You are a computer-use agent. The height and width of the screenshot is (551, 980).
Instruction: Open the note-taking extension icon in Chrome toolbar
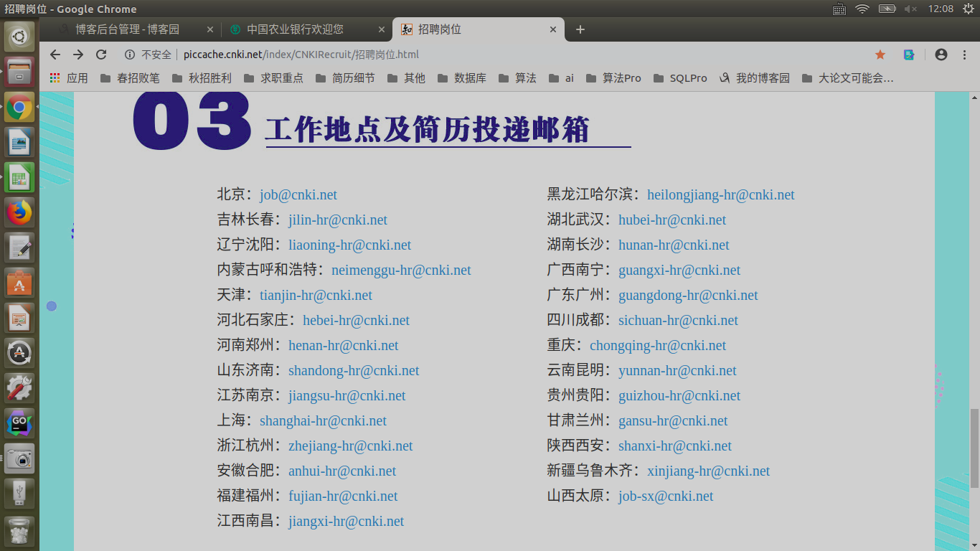(909, 55)
